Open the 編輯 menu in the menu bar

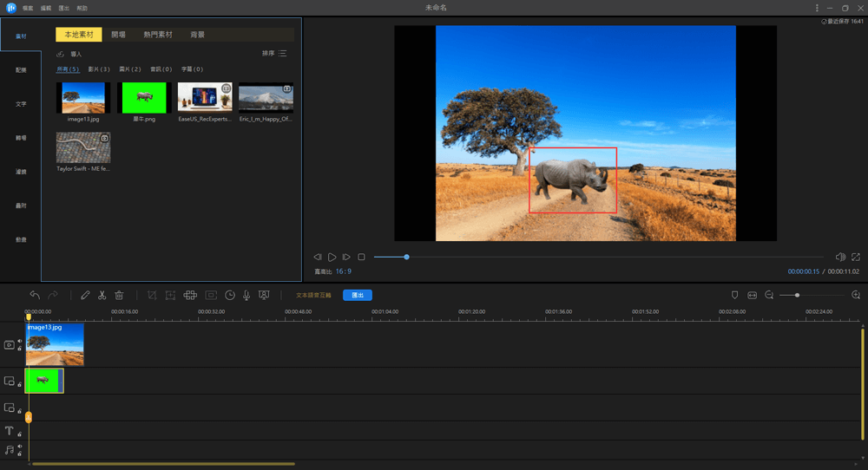46,8
